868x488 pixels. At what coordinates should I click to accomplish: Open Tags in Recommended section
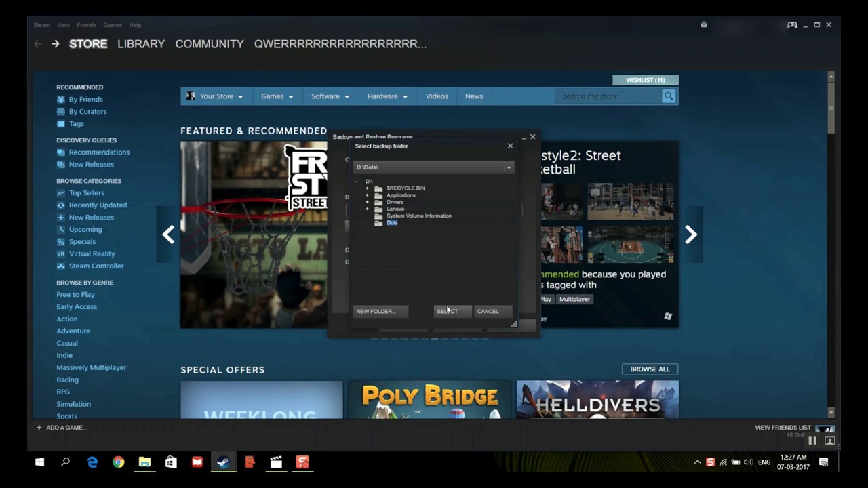[76, 124]
